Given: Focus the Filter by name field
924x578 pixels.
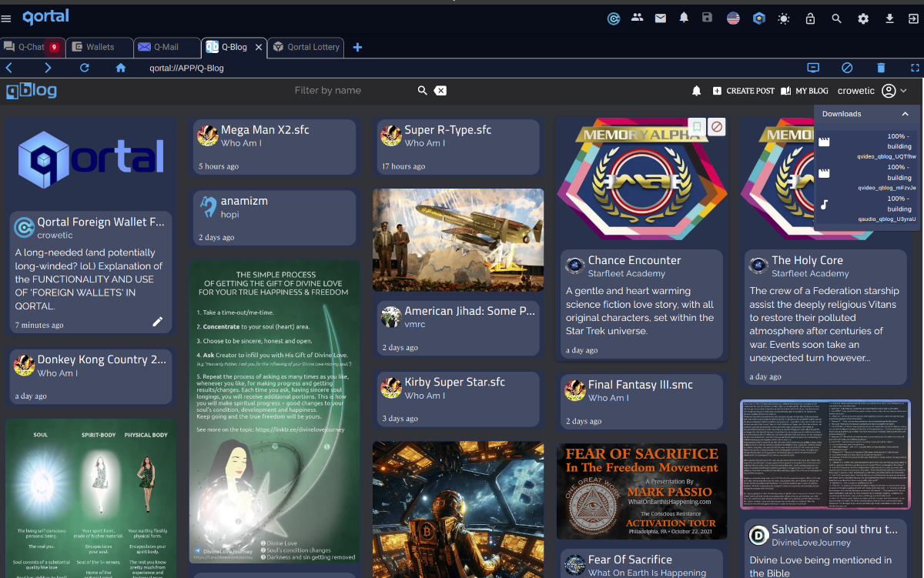Looking at the screenshot, I should point(350,90).
